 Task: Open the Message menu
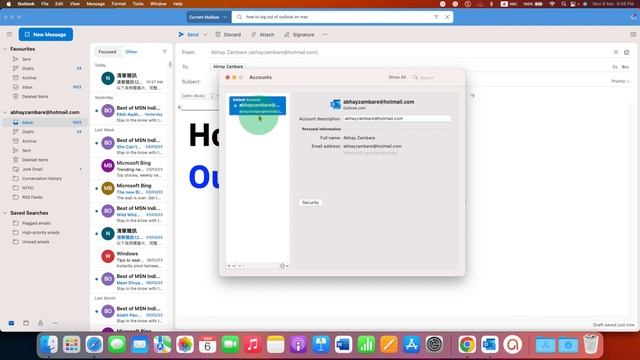[96, 4]
